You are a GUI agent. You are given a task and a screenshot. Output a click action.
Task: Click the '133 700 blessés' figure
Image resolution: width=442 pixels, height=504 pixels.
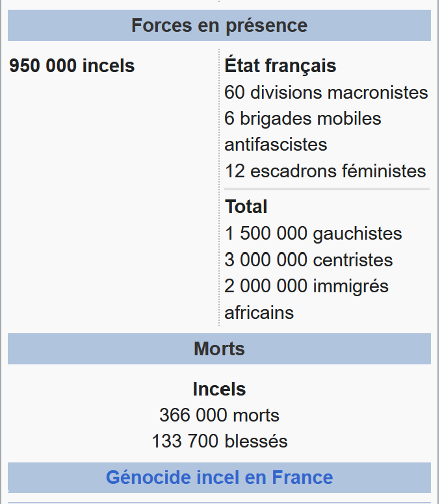tap(219, 442)
